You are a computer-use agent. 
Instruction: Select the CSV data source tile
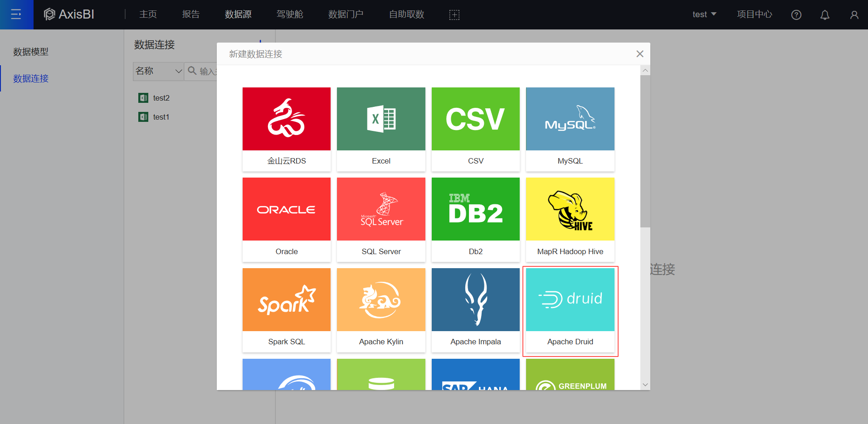point(476,129)
